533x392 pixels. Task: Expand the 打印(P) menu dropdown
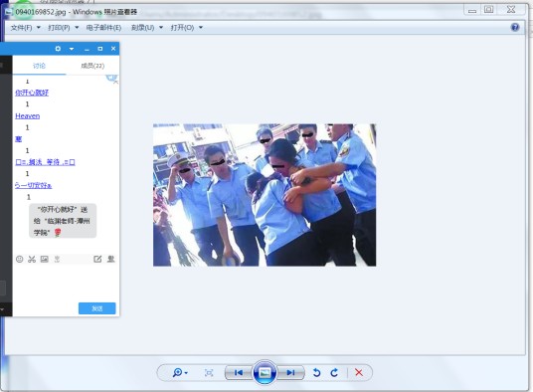[63, 28]
